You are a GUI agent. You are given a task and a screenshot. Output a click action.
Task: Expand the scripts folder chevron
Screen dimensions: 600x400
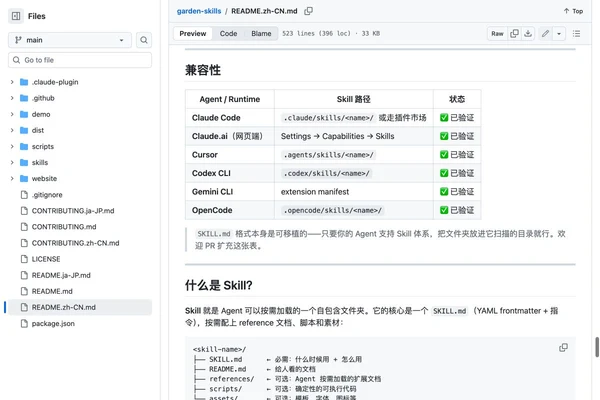(x=12, y=146)
